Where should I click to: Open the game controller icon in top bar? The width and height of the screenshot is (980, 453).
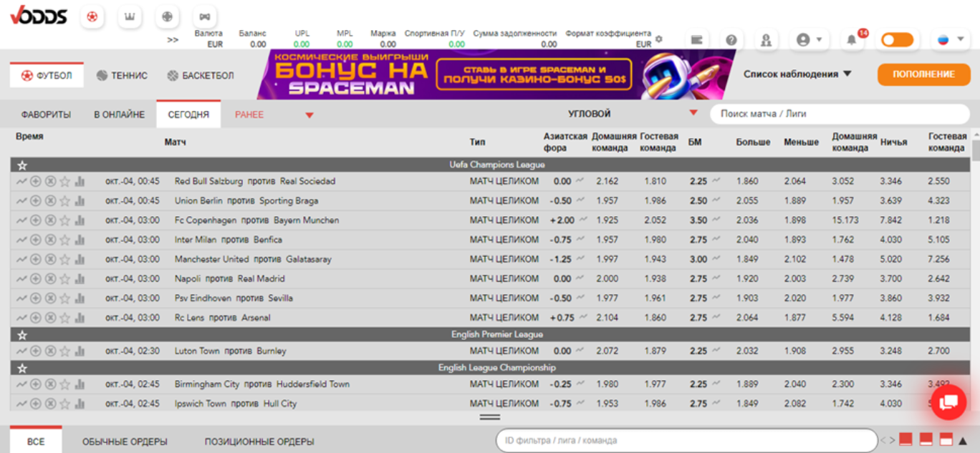(x=205, y=16)
